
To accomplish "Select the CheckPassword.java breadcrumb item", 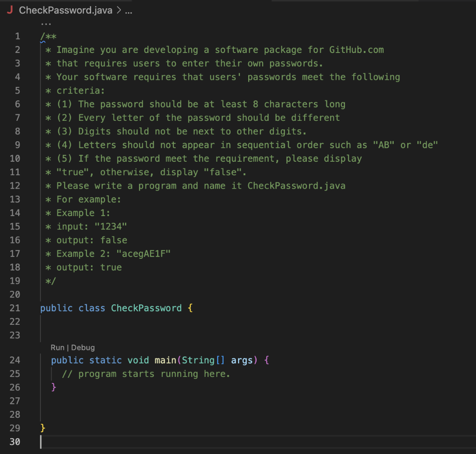I will tap(65, 10).
